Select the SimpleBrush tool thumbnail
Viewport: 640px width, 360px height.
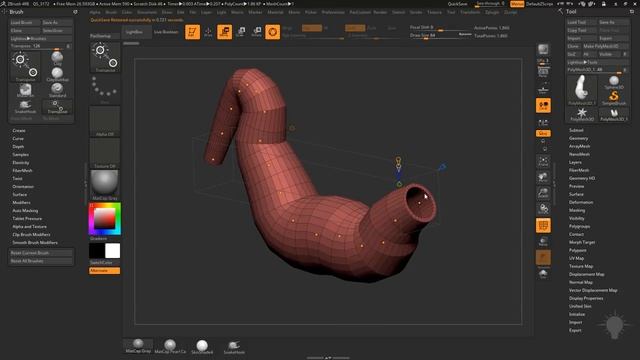(x=614, y=98)
